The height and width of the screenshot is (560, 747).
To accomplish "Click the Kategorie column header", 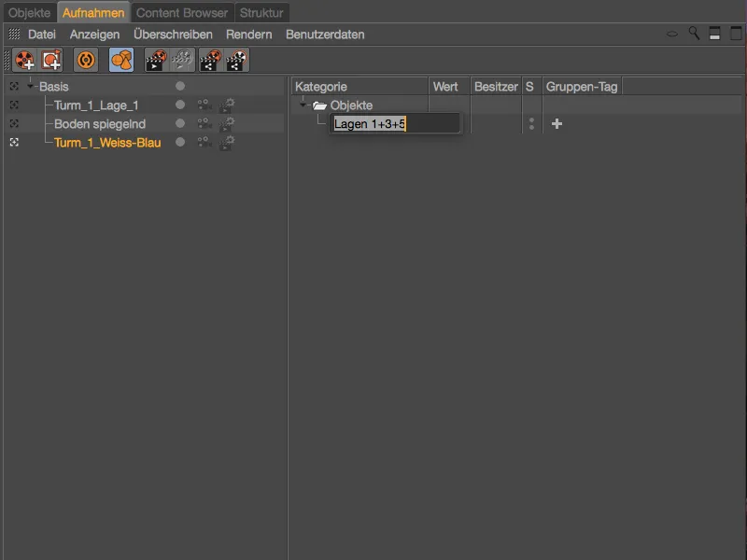I will click(x=359, y=86).
